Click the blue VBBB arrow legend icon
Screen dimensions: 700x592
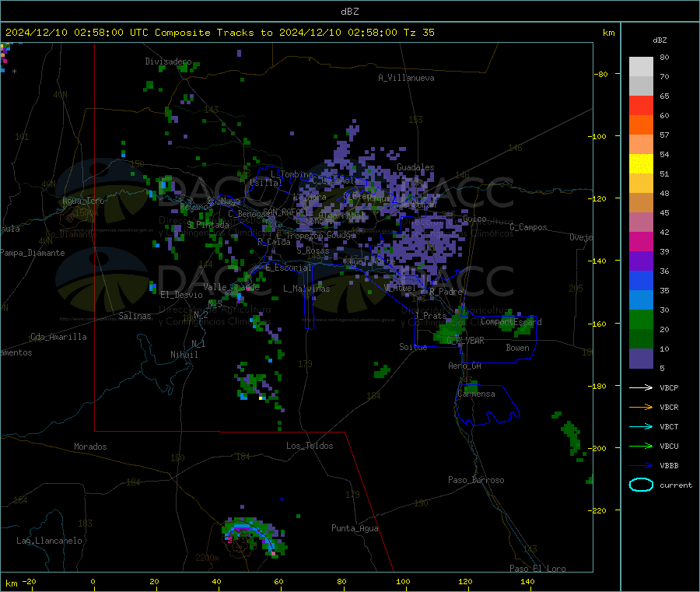pyautogui.click(x=641, y=465)
